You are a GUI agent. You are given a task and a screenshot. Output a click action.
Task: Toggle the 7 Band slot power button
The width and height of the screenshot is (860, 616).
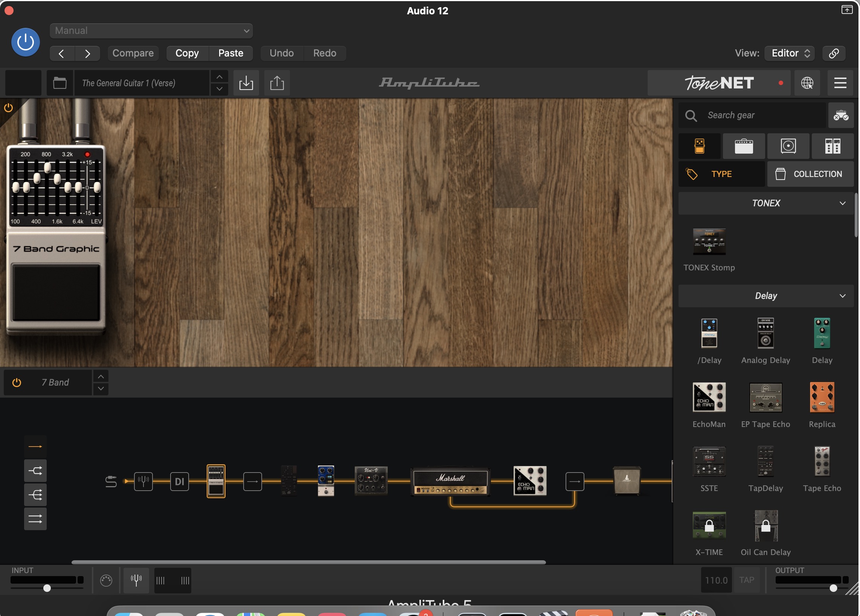(x=17, y=383)
